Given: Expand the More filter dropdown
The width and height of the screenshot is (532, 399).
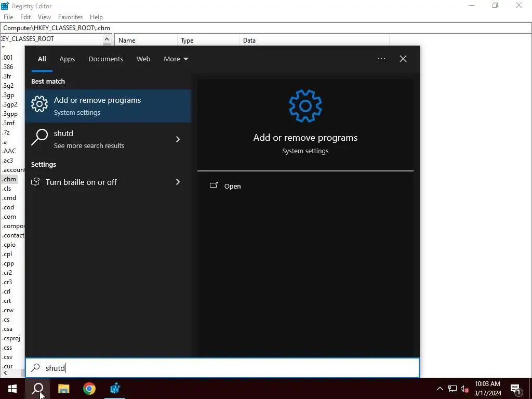Looking at the screenshot, I should (176, 59).
